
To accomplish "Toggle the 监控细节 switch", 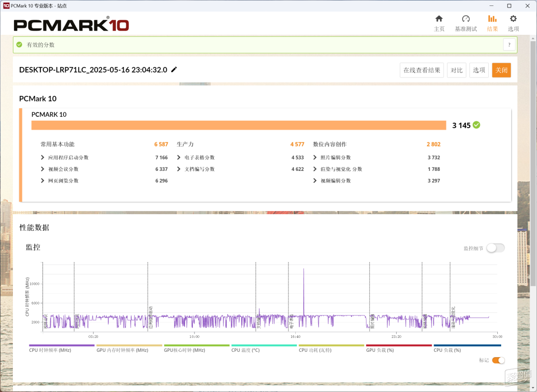I will coord(496,248).
